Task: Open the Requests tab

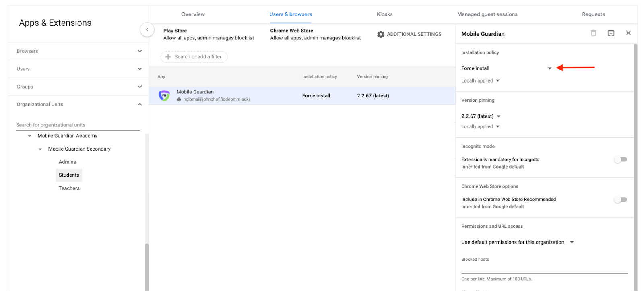Action: point(593,14)
